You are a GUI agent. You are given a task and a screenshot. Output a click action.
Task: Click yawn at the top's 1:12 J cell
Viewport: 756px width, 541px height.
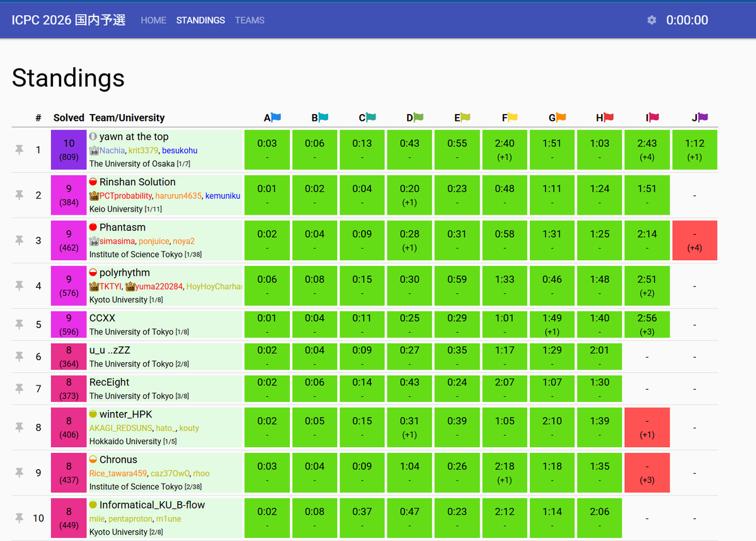point(695,150)
